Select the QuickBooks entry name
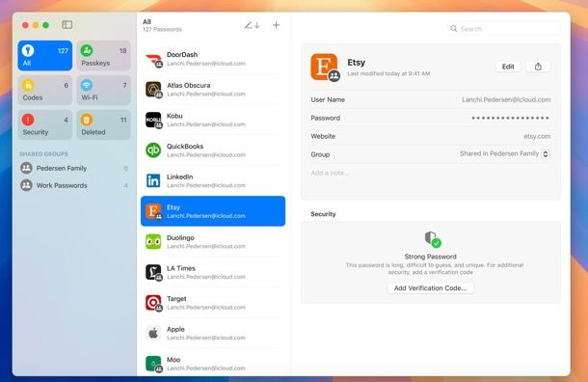Image resolution: width=588 pixels, height=382 pixels. (185, 147)
